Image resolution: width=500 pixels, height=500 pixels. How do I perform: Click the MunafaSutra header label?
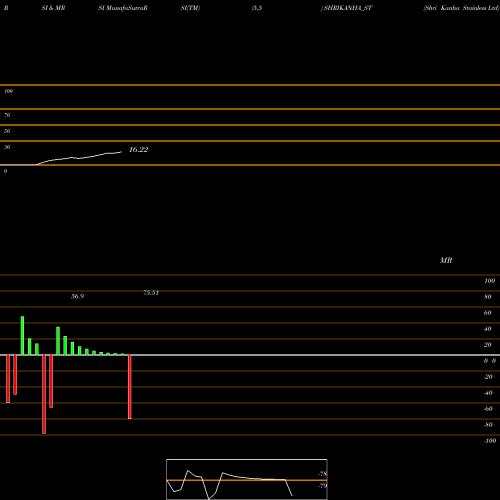click(123, 8)
